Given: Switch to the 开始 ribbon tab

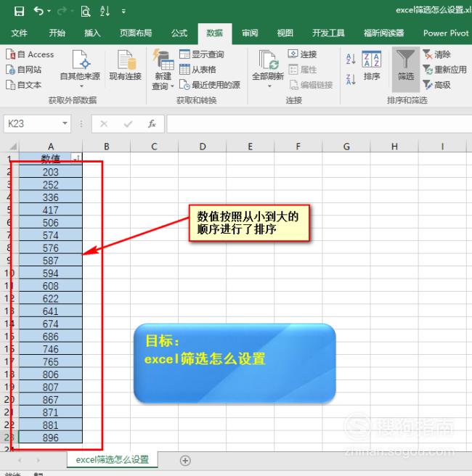Looking at the screenshot, I should [x=57, y=33].
